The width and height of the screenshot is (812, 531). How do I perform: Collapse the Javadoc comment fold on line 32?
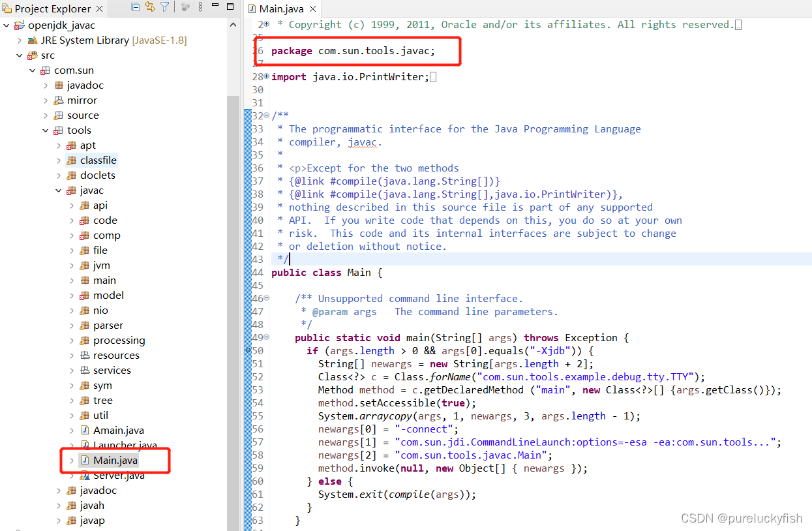(266, 115)
